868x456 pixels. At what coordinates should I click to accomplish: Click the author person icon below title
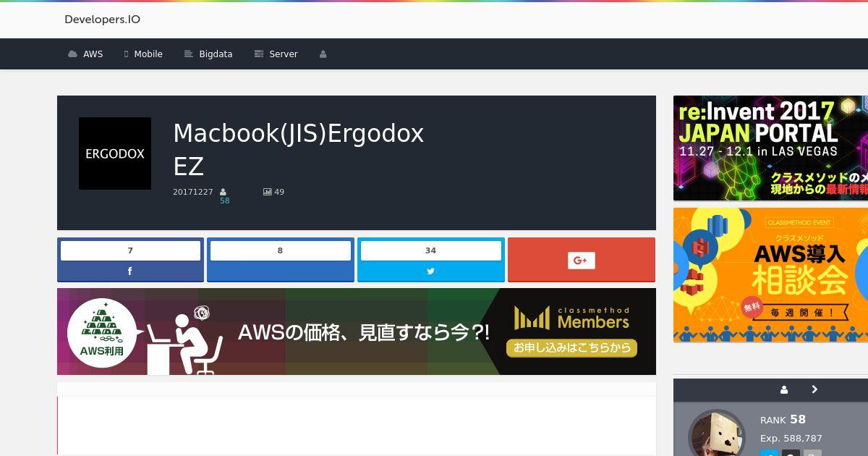click(224, 192)
